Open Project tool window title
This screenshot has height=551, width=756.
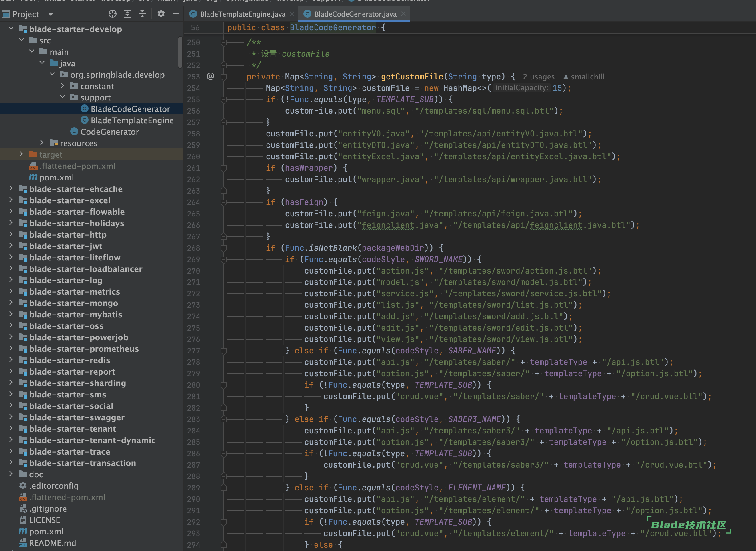click(x=25, y=14)
